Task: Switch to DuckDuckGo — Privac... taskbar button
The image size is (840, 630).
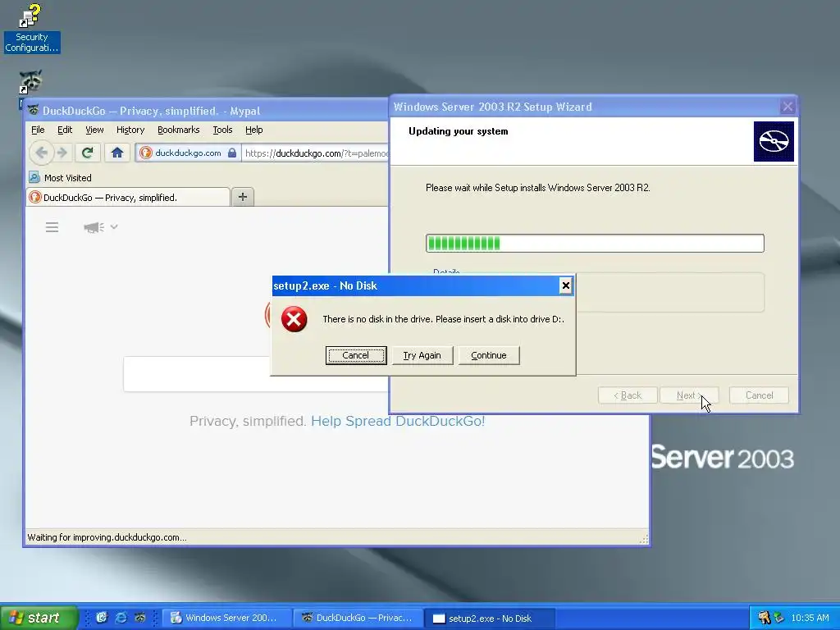Action: pyautogui.click(x=359, y=618)
